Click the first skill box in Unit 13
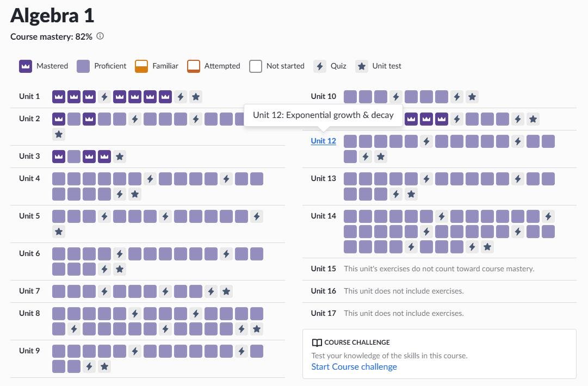 pos(350,179)
